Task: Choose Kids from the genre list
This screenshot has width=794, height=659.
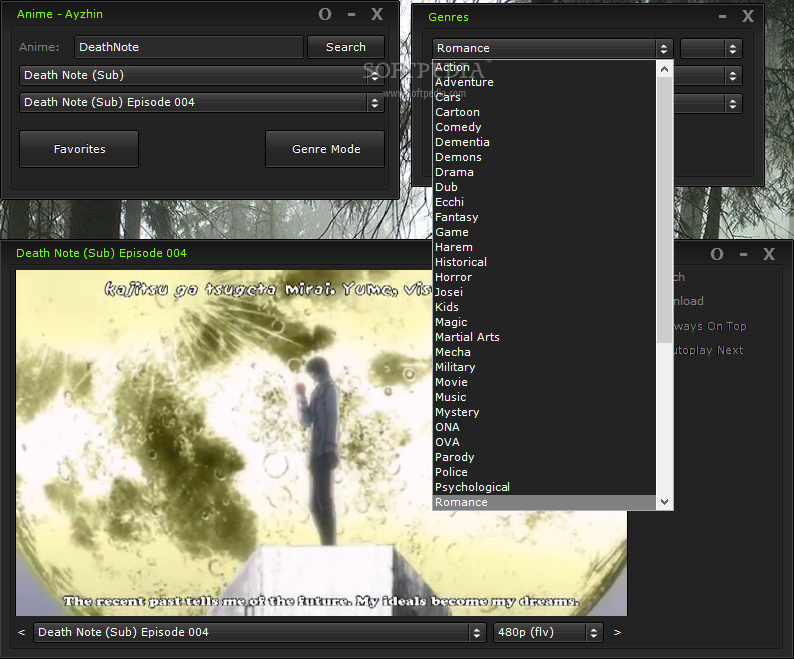Action: pos(544,307)
